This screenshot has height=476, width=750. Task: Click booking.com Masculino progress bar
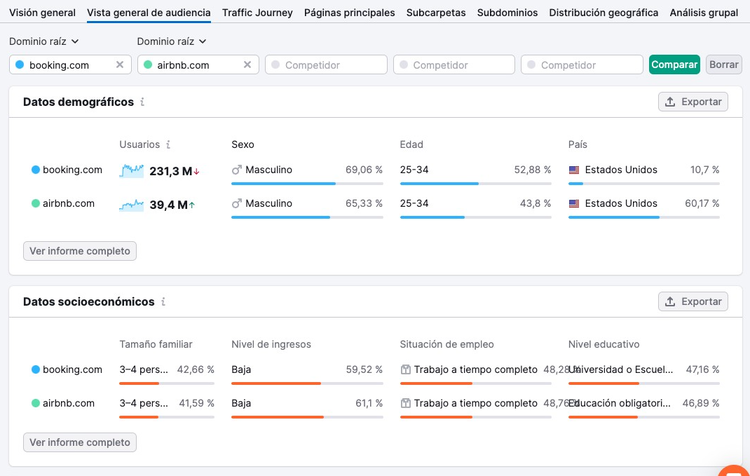307,183
